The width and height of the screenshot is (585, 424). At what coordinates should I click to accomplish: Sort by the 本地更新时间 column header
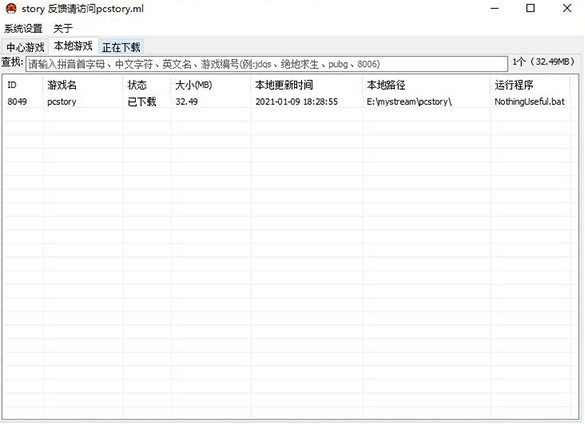(x=284, y=85)
